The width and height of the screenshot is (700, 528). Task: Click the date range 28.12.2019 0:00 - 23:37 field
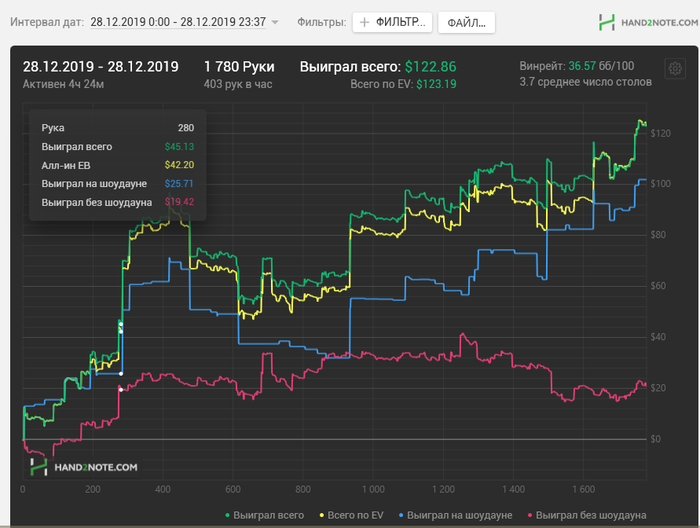tap(178, 22)
